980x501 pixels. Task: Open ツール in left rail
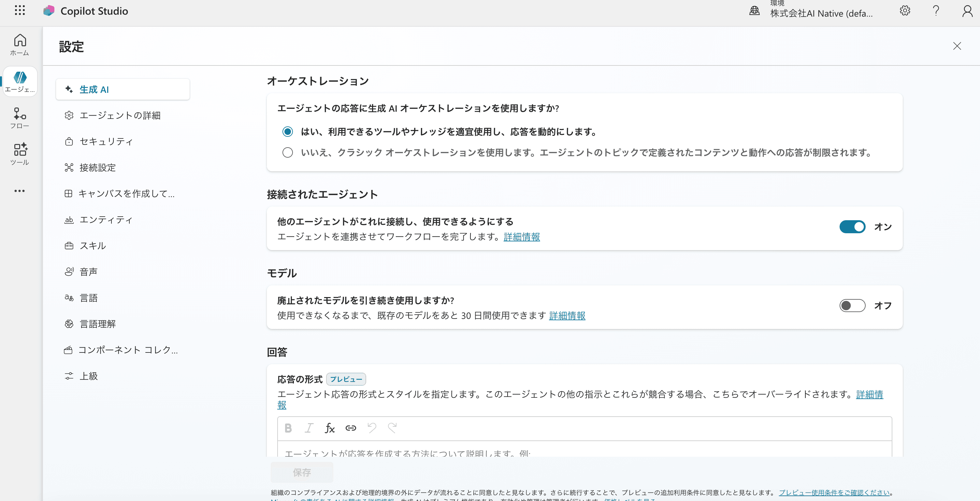[x=20, y=154]
